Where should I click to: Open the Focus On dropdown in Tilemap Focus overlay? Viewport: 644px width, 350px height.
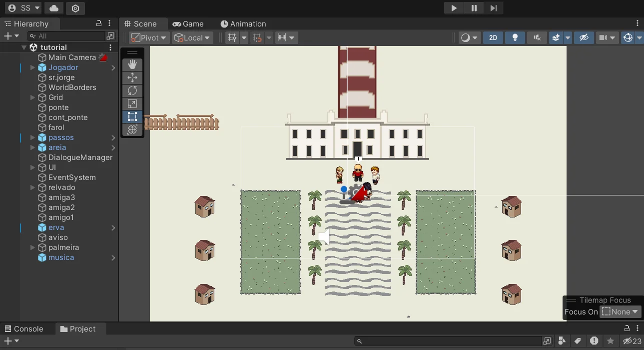620,311
